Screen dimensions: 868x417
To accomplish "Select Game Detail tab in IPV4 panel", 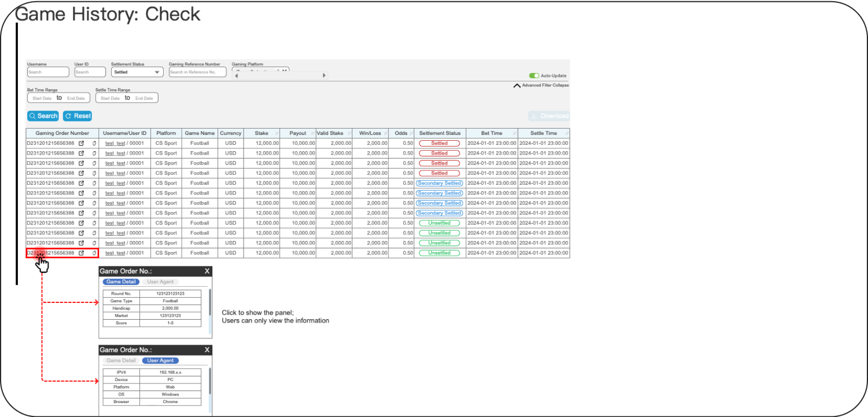I will tap(121, 361).
